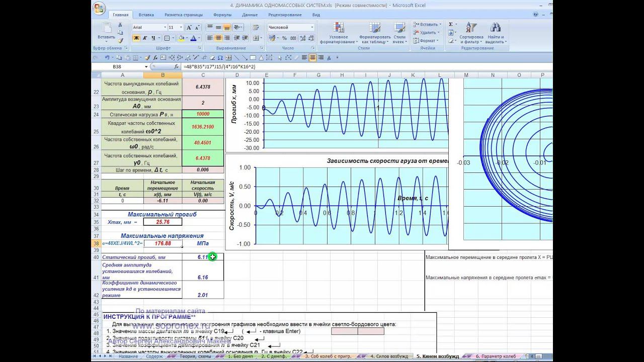This screenshot has width=644, height=362.
Task: Open the fill color bucket swatch
Action: tap(181, 38)
